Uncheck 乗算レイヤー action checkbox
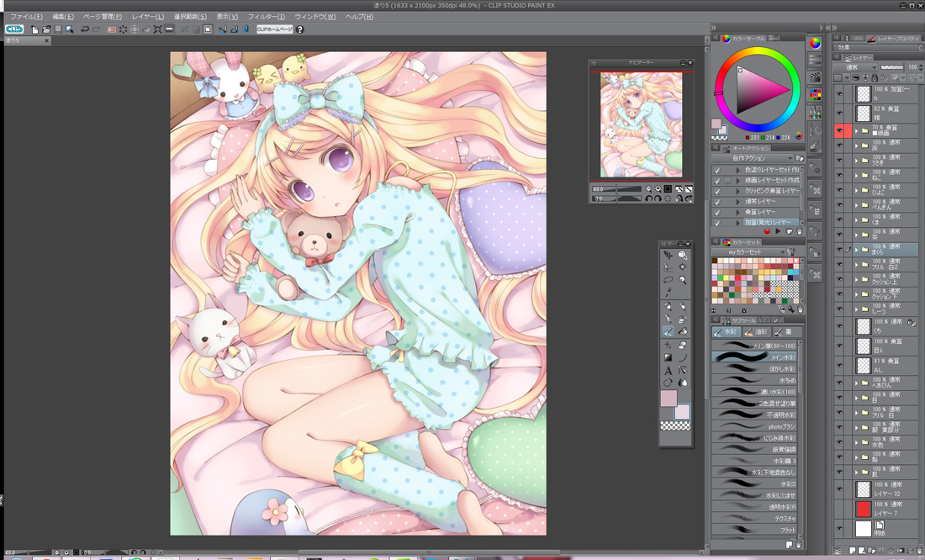Viewport: 925px width, 560px height. click(716, 213)
